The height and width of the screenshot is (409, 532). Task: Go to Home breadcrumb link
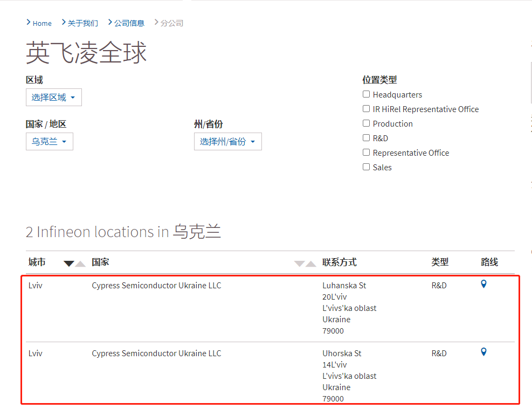point(42,23)
